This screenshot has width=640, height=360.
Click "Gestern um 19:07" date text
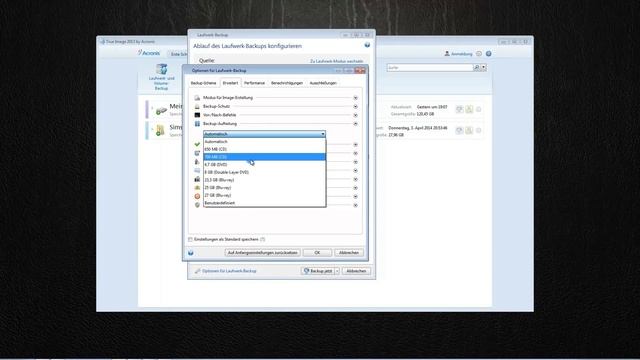[432, 107]
